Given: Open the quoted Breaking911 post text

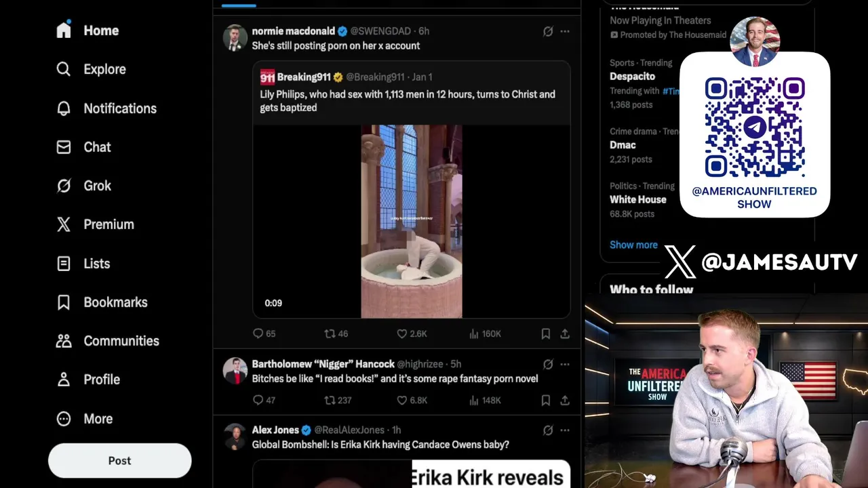Looking at the screenshot, I should [408, 100].
